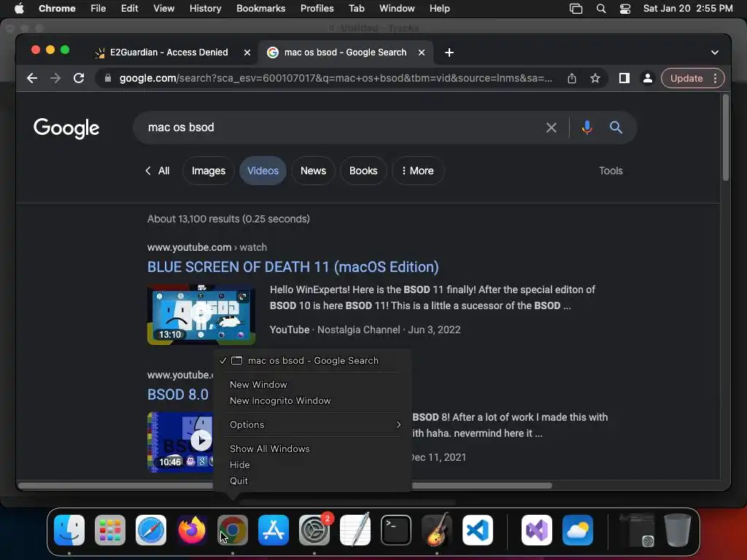This screenshot has width=747, height=560.
Task: Click the forward navigation arrow
Action: pyautogui.click(x=55, y=78)
